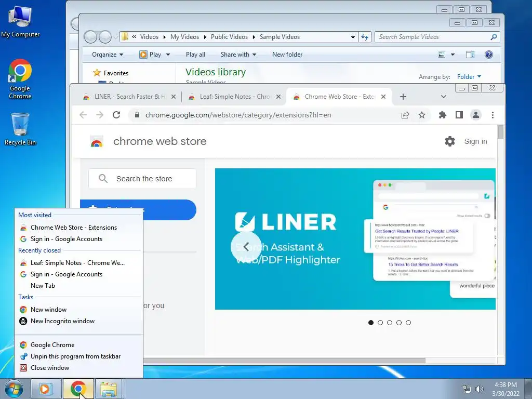Click the Sign in link
The width and height of the screenshot is (532, 399).
tap(476, 141)
